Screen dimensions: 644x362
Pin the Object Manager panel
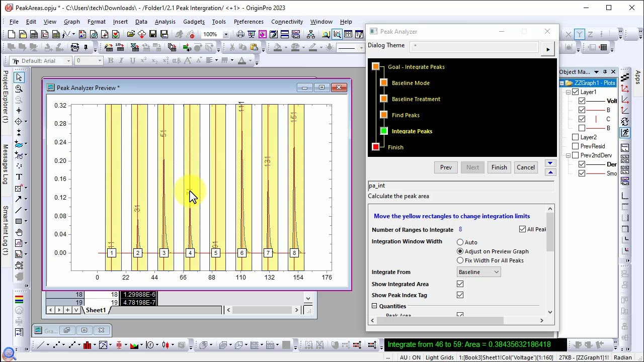tap(605, 72)
